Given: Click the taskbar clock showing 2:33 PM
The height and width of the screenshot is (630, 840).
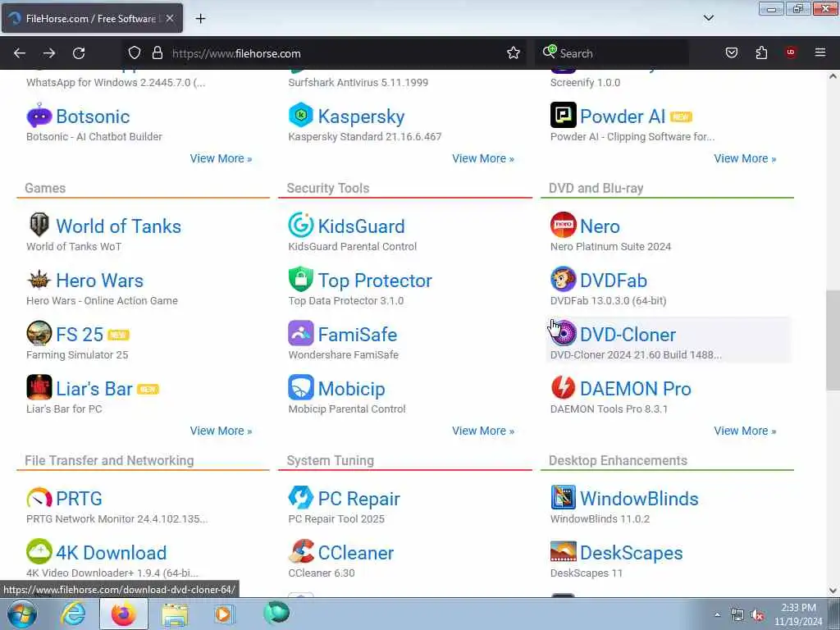Looking at the screenshot, I should (x=798, y=614).
